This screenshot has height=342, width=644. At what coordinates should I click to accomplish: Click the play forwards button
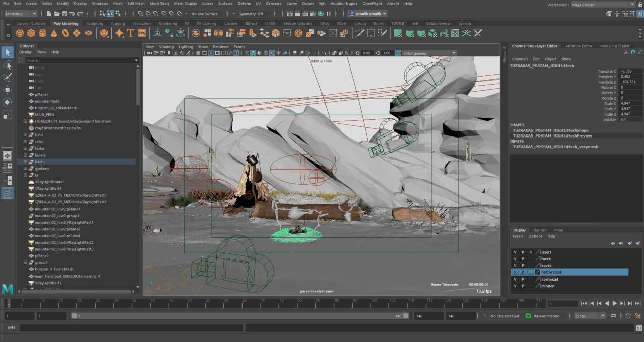coord(614,303)
